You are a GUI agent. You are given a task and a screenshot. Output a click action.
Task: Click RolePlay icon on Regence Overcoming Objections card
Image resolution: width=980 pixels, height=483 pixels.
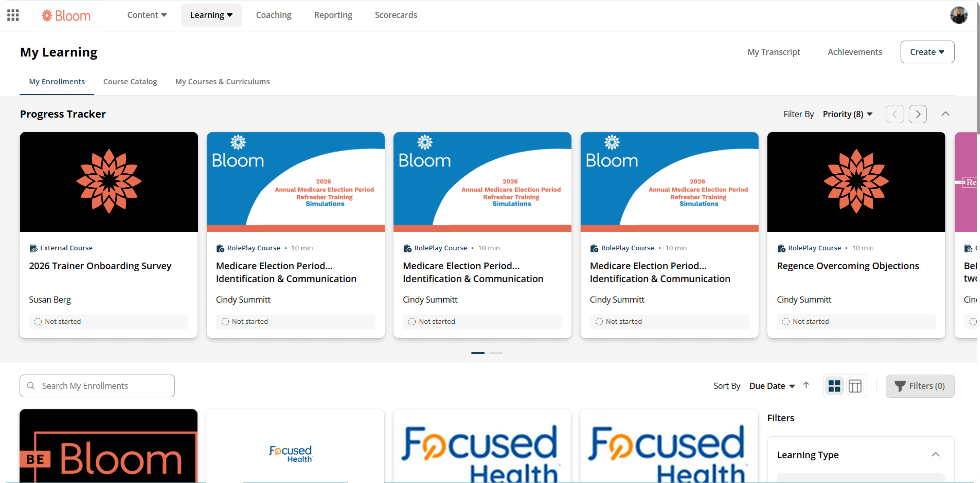click(781, 248)
